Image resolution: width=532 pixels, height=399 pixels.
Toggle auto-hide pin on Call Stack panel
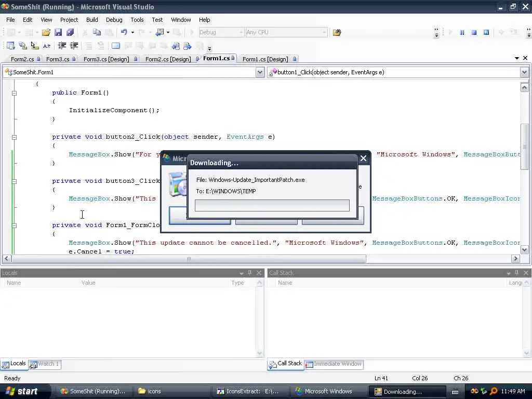click(x=517, y=273)
